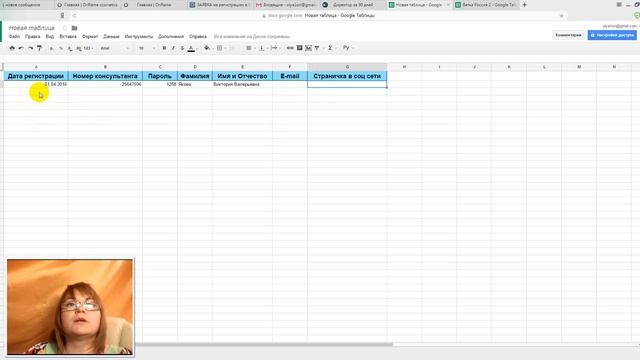This screenshot has height=360, width=640.
Task: Open the Вид menu
Action: click(x=50, y=36)
